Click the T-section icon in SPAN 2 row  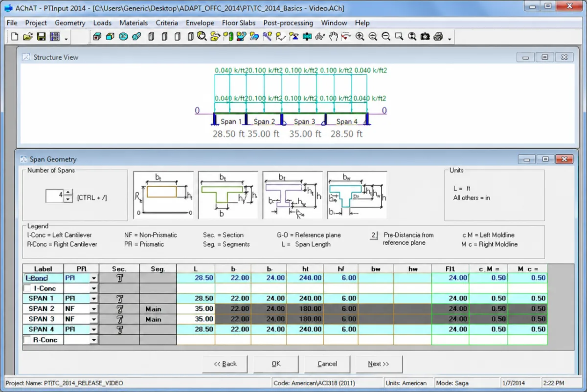pyautogui.click(x=119, y=308)
